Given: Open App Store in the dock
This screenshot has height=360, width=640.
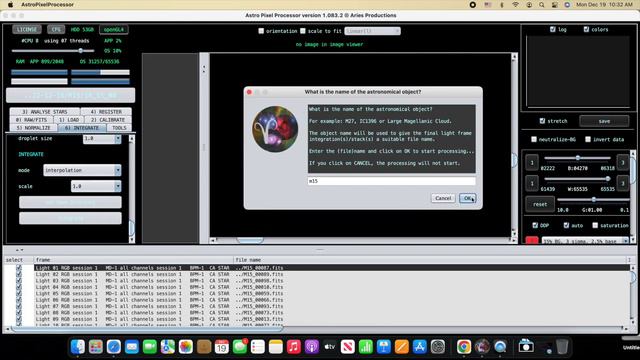Looking at the screenshot, I should pos(419,347).
